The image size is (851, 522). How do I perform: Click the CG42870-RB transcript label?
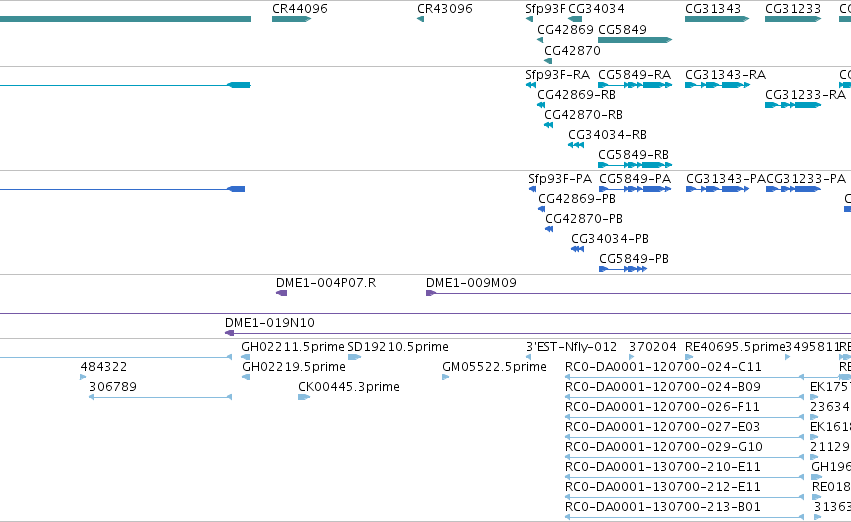pyautogui.click(x=583, y=114)
